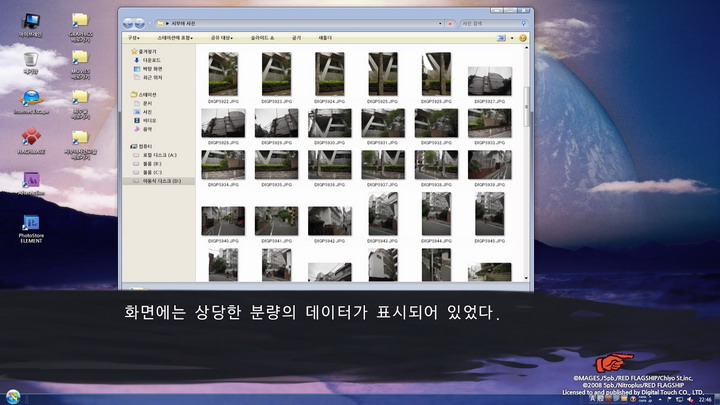Click the file list vertical scrollbar
720x405 pixels.
pyautogui.click(x=527, y=100)
